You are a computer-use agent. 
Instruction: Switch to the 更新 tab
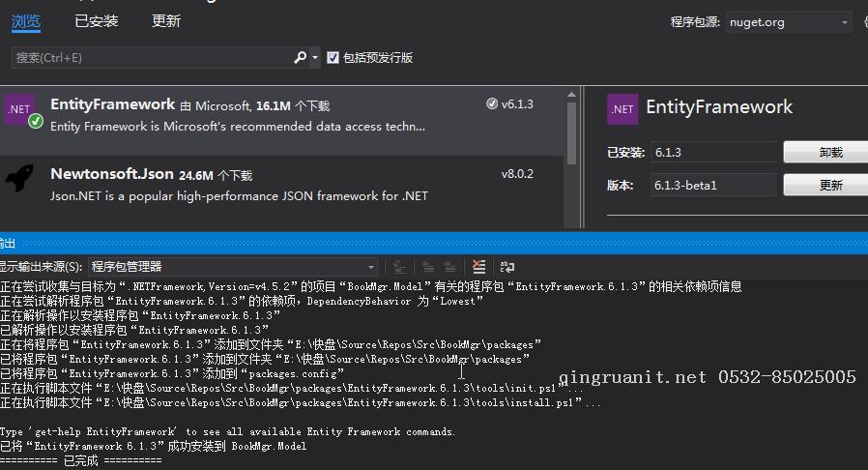tap(166, 21)
